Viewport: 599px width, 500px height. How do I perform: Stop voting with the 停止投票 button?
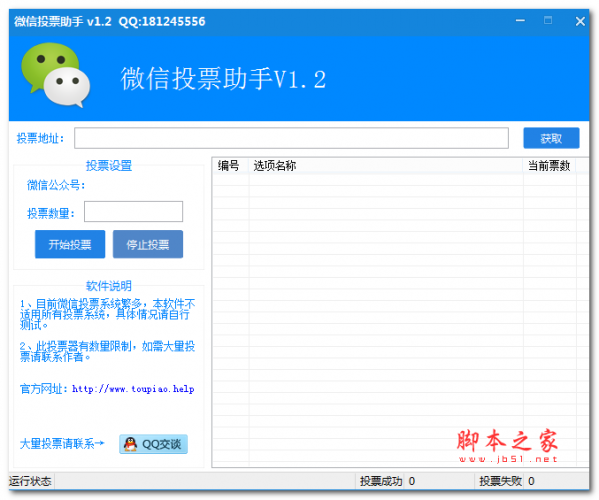148,244
